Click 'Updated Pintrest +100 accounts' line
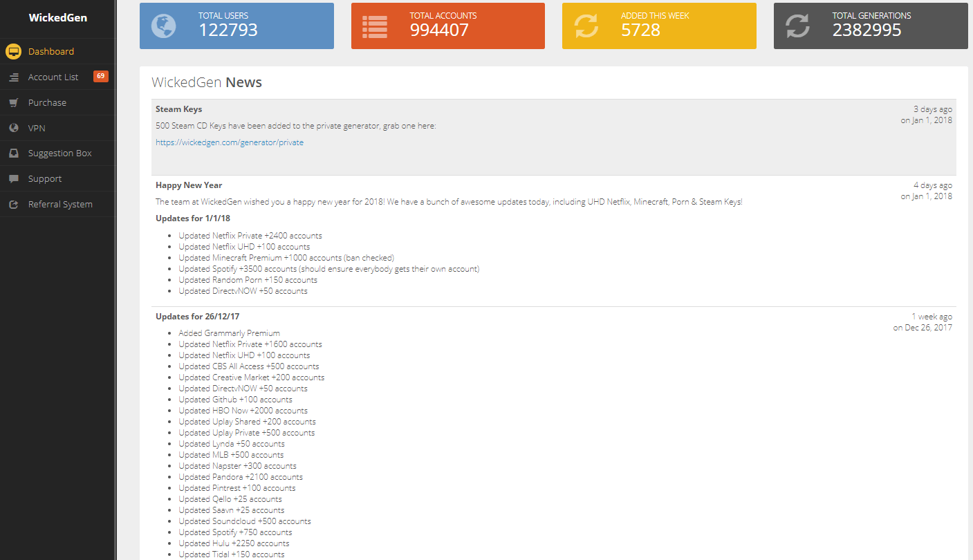 tap(237, 488)
